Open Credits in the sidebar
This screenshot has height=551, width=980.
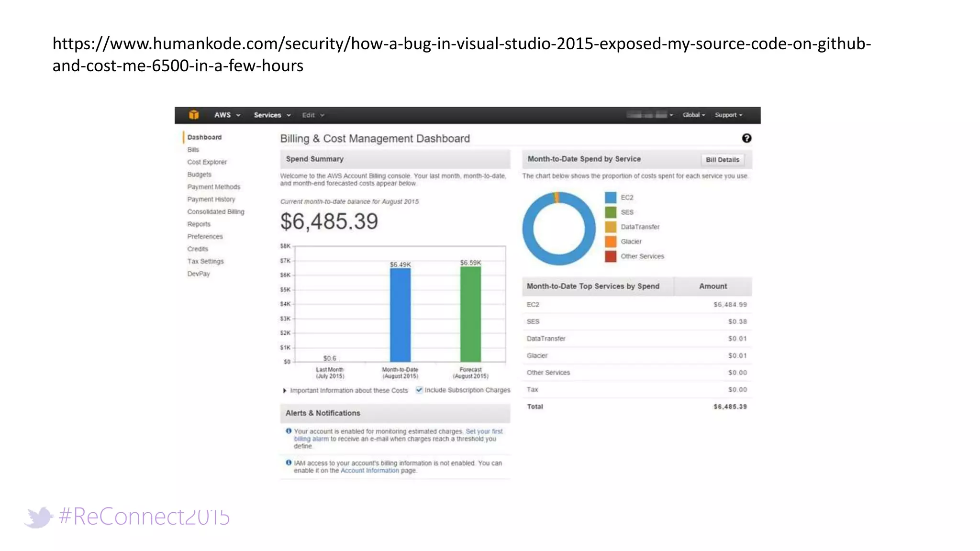click(x=198, y=249)
